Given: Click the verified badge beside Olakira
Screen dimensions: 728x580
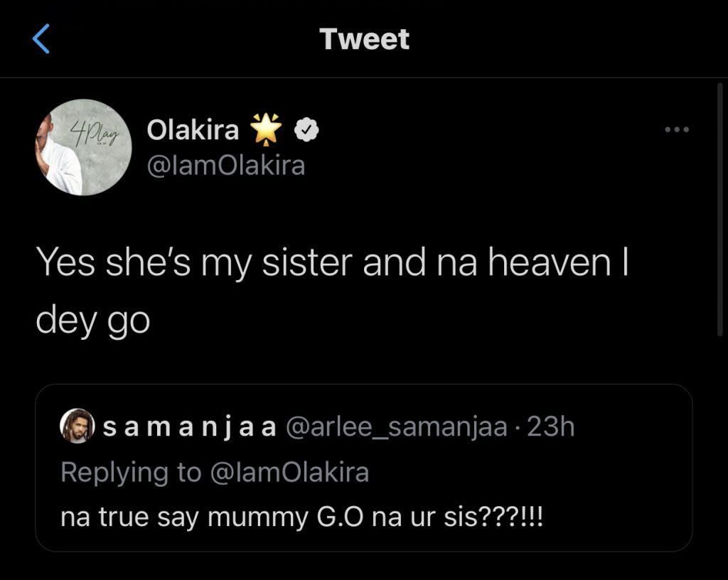Looking at the screenshot, I should tap(306, 131).
